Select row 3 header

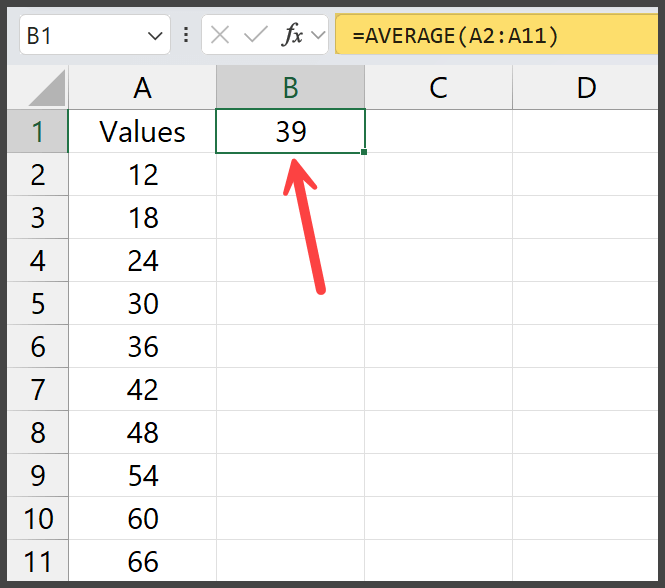[38, 217]
